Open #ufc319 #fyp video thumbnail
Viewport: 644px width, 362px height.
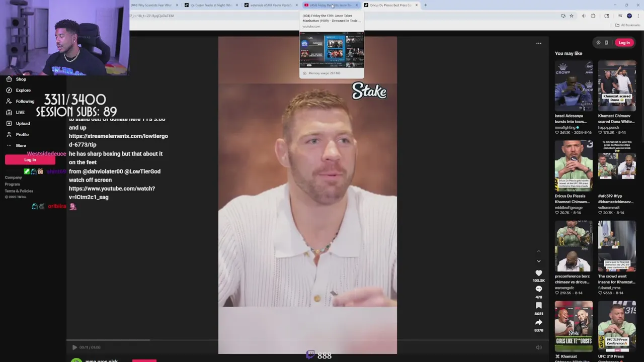click(x=617, y=166)
